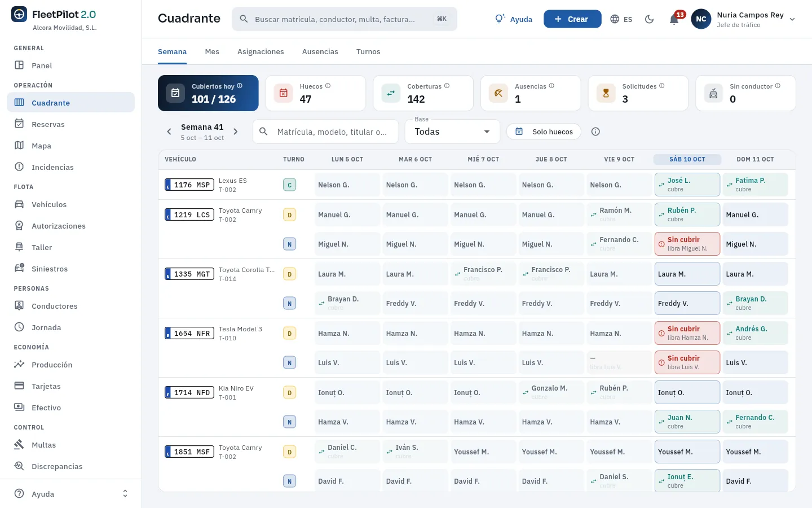Click the Crear button
The image size is (812, 508).
(x=572, y=19)
